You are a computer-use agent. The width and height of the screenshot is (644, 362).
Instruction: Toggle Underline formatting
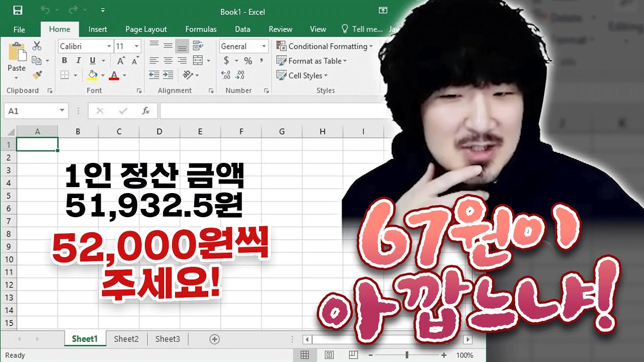(x=92, y=61)
